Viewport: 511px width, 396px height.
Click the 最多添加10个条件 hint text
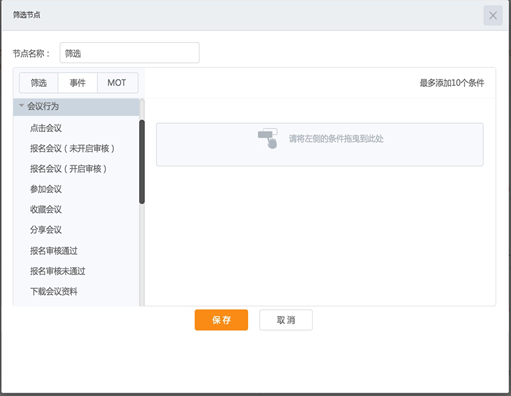[x=452, y=83]
